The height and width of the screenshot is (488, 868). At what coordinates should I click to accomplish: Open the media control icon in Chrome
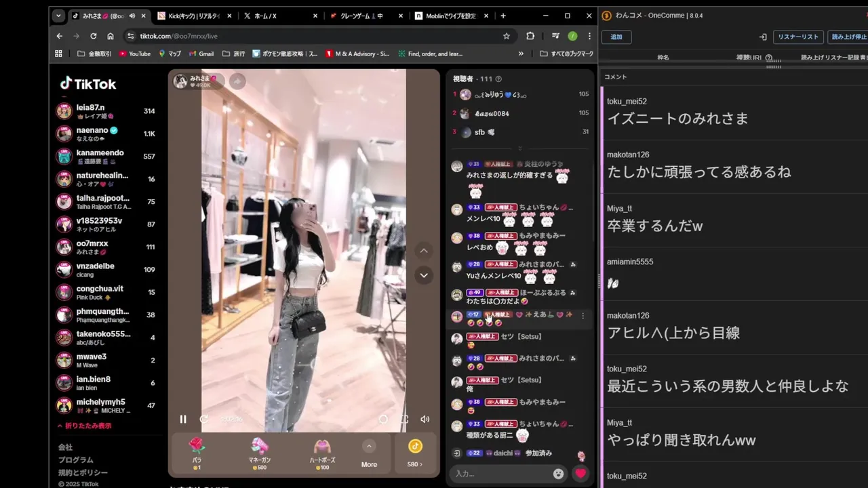tap(555, 36)
